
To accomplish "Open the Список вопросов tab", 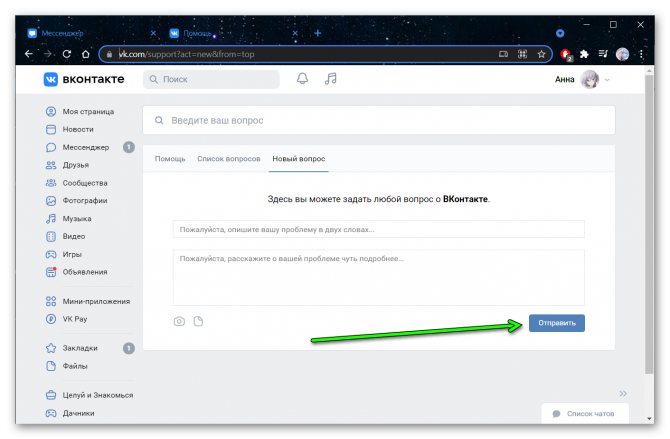I will click(x=229, y=159).
